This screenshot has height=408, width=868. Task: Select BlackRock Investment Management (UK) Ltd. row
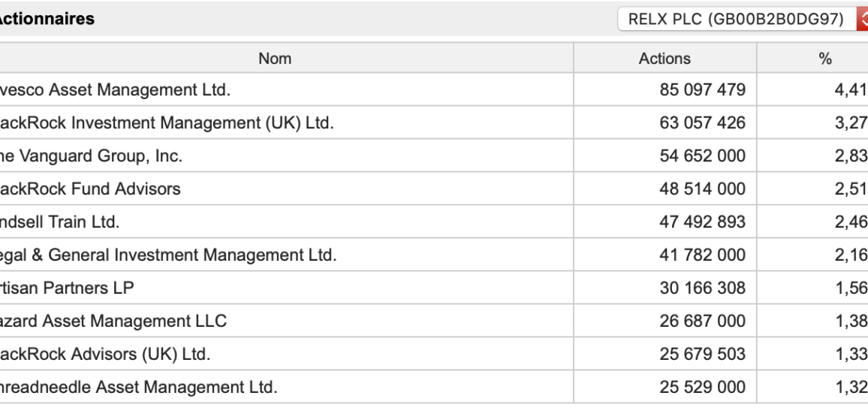click(x=434, y=122)
